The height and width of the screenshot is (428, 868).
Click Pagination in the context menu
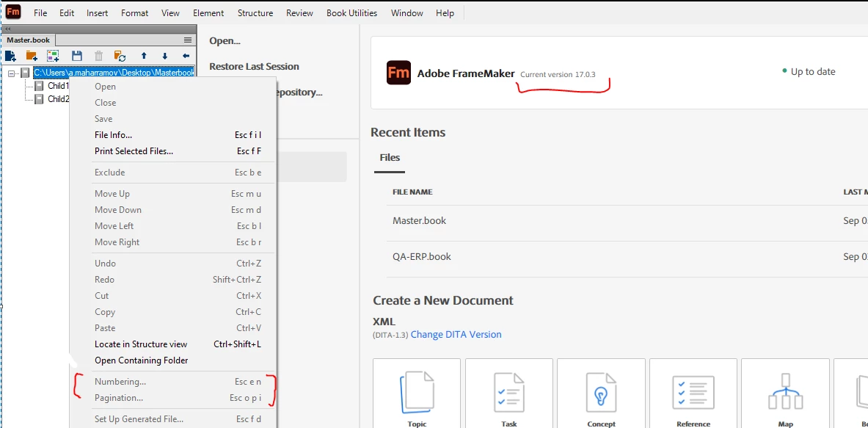pos(172,398)
